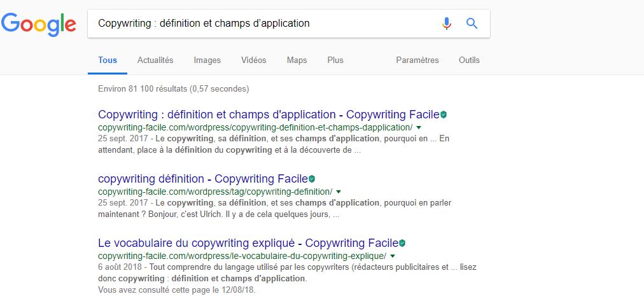Viewport: 644px width, 308px height.
Task: Open 'Copywriting : définition et champs d'application' result
Action: (267, 115)
